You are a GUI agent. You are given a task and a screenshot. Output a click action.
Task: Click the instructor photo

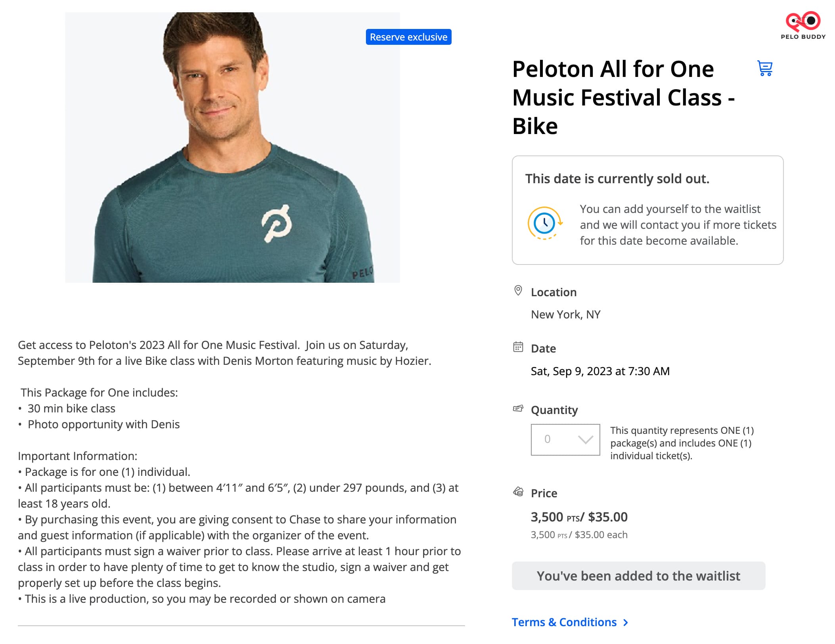click(x=232, y=148)
